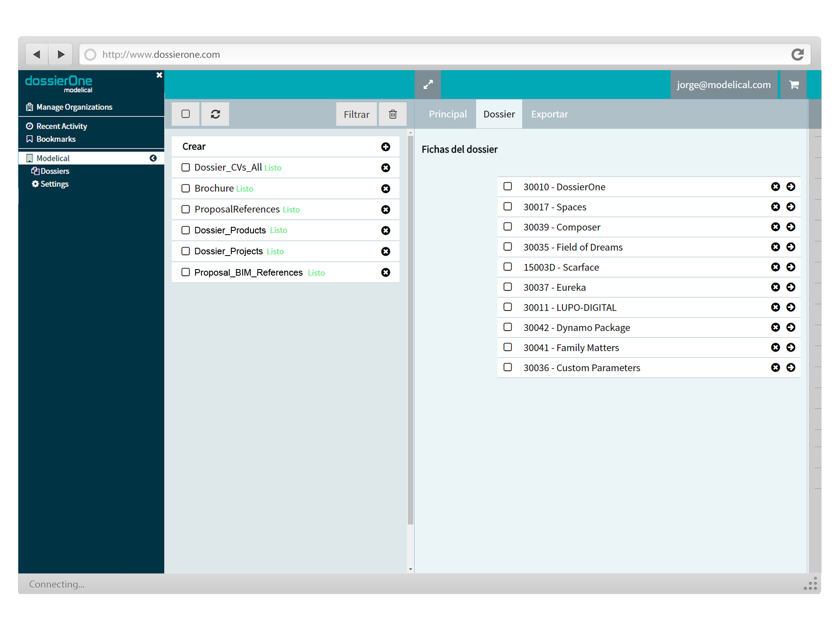Screen dimensions: 840x628
Task: Click the dossier list scrollbar thumb
Action: pos(411,330)
